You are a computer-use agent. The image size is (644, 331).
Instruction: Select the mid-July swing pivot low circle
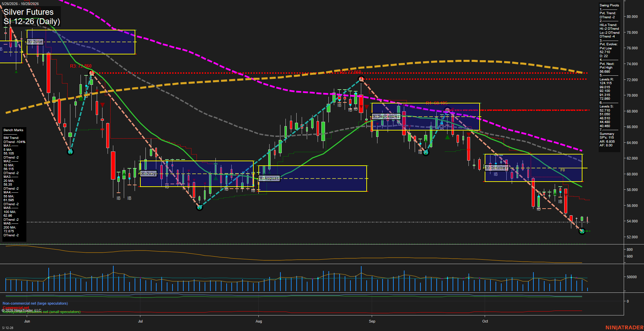[200, 207]
